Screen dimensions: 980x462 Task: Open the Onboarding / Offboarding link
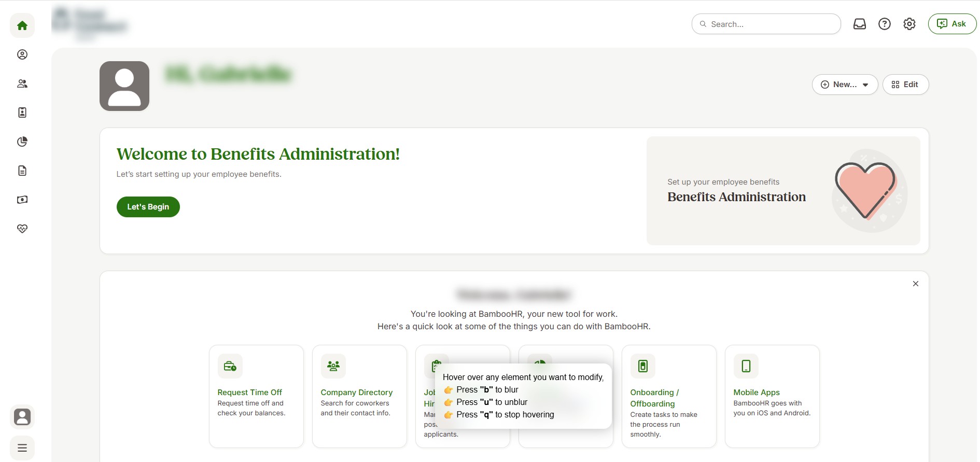(654, 398)
